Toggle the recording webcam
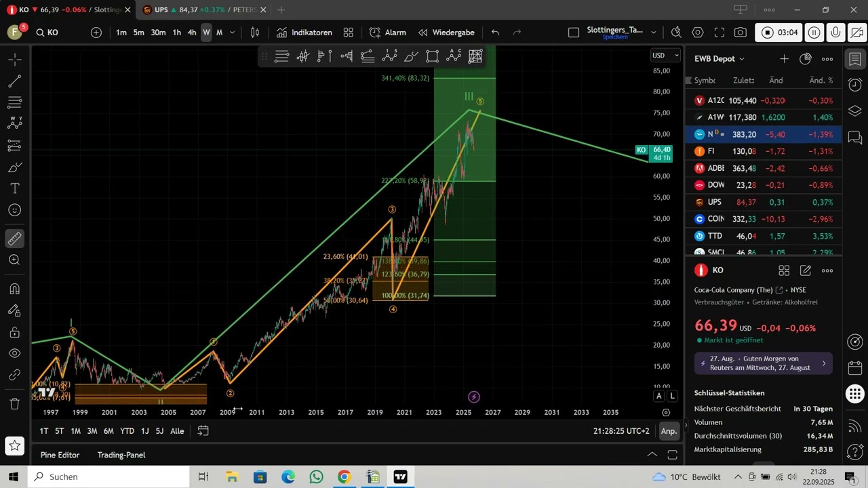868x488 pixels. coord(856,33)
